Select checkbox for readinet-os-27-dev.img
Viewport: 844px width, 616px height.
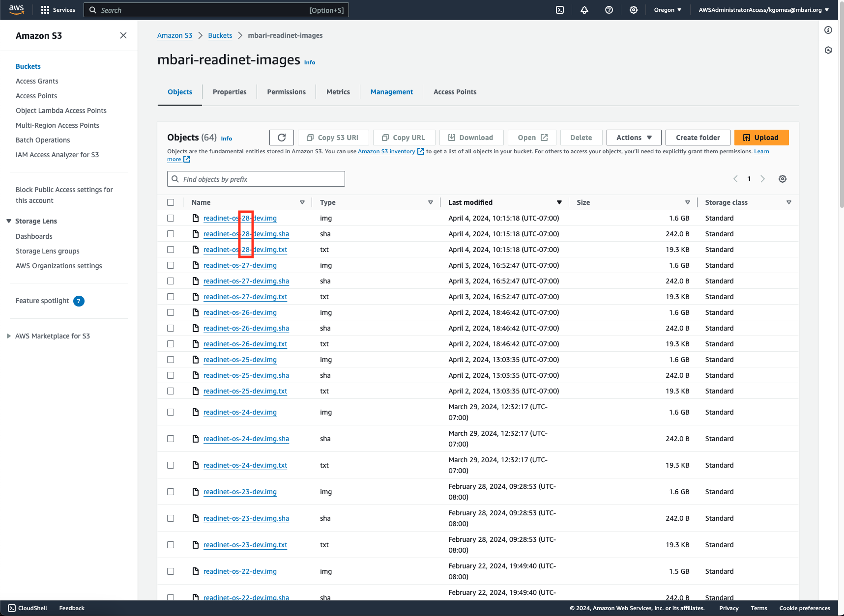[171, 265]
